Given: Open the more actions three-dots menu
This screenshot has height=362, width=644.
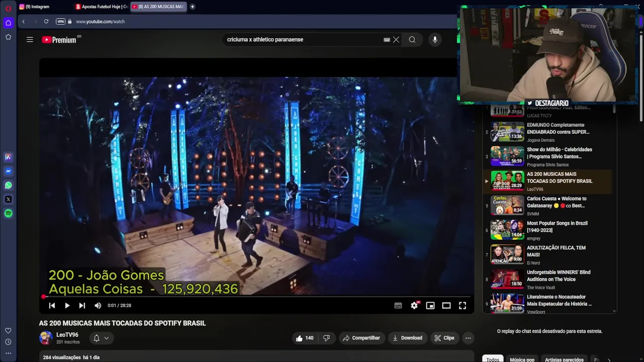Looking at the screenshot, I should (468, 338).
